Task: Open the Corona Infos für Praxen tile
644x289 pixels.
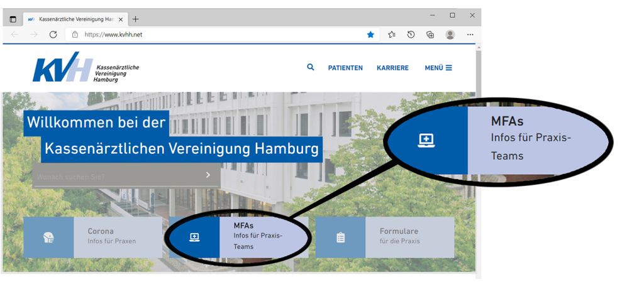Action: (x=93, y=237)
